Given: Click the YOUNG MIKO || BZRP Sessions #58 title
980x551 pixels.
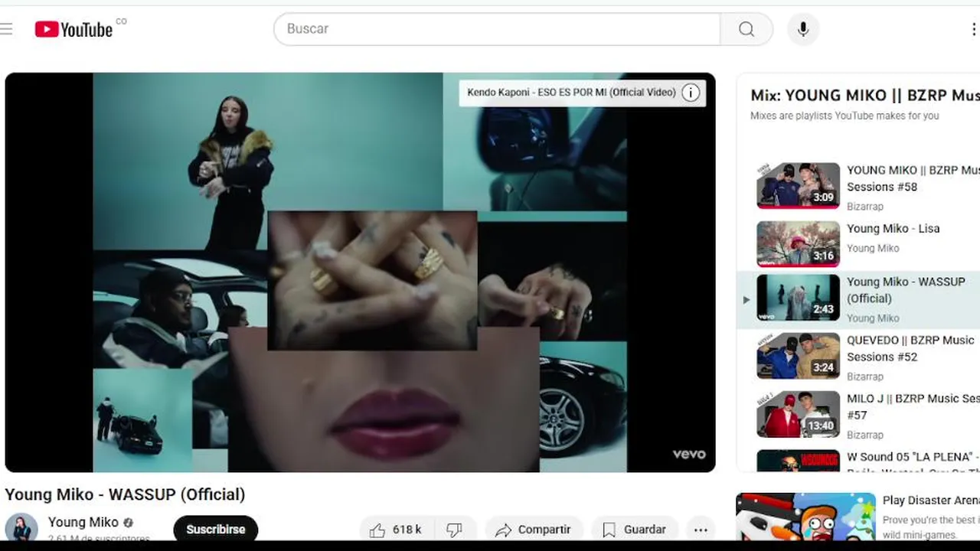Looking at the screenshot, I should 913,178.
